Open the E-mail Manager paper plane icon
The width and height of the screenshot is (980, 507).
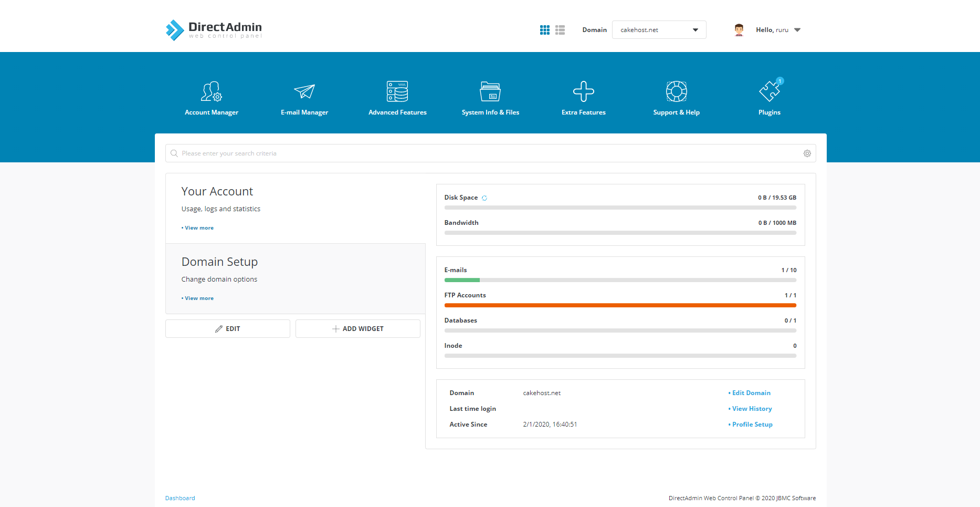pos(304,91)
